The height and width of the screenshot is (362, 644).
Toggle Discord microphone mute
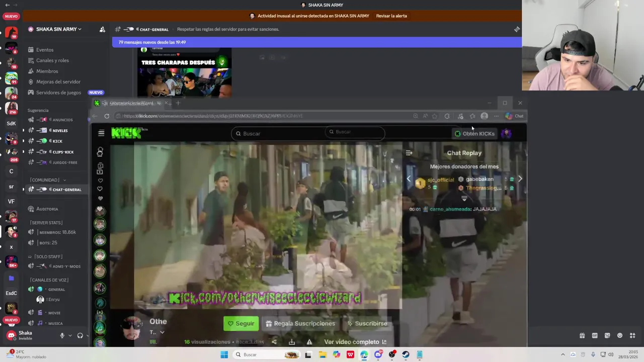click(62, 335)
